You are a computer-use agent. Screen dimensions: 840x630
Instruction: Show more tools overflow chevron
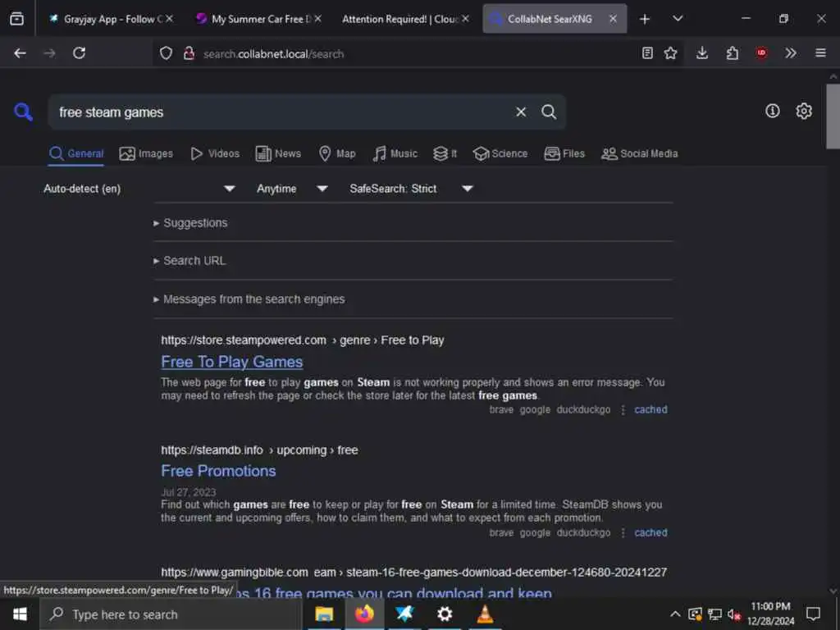[791, 53]
